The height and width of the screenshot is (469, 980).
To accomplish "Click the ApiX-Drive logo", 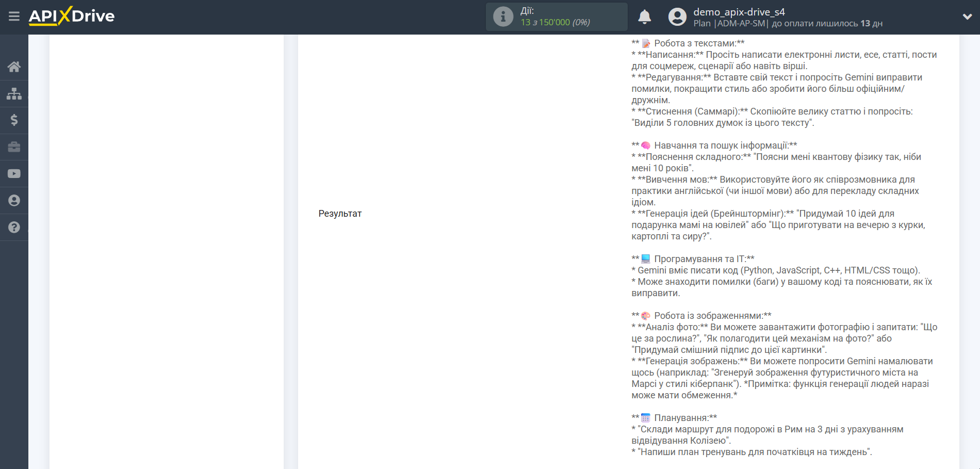I will tap(72, 17).
